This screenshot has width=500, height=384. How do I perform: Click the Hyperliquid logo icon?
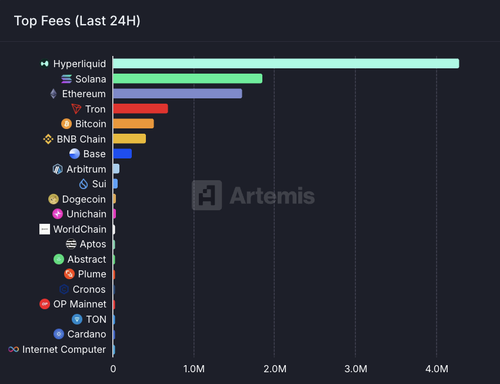point(45,63)
